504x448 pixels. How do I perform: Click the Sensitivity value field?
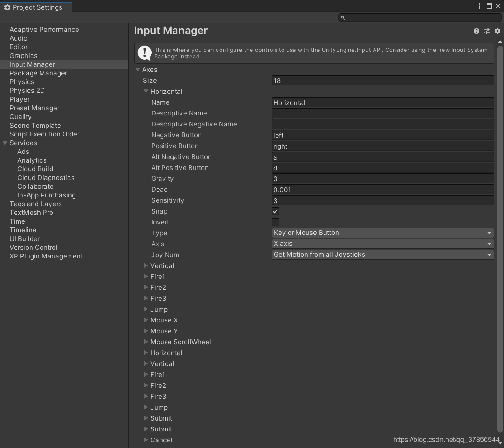click(382, 200)
